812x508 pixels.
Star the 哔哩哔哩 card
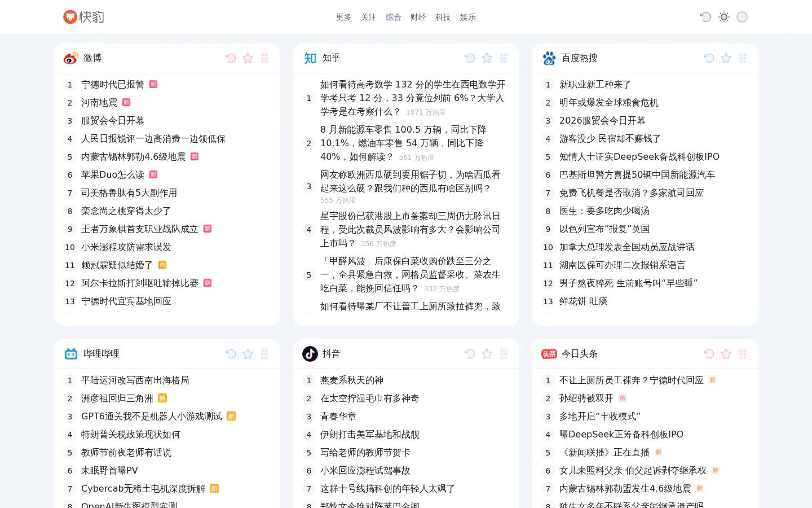coord(248,354)
